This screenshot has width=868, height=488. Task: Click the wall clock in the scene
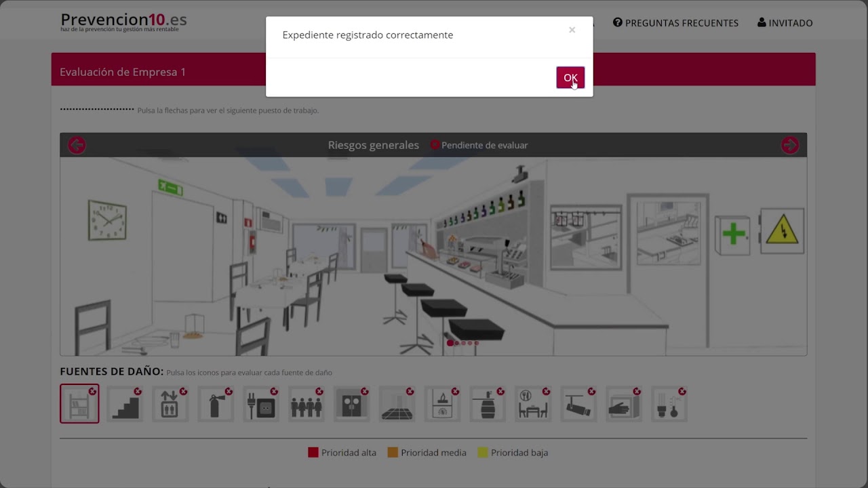coord(107,220)
